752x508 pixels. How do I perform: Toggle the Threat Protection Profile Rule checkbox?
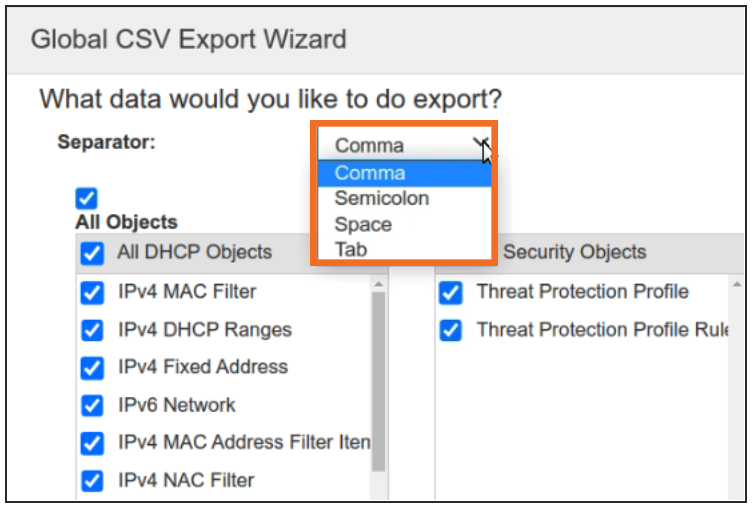[451, 330]
